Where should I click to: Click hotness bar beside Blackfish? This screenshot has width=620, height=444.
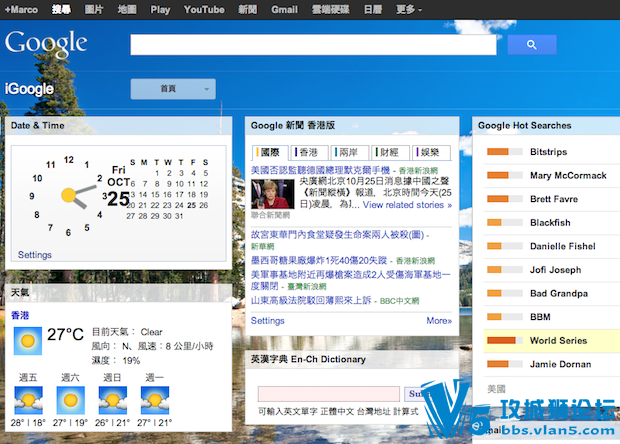505,223
